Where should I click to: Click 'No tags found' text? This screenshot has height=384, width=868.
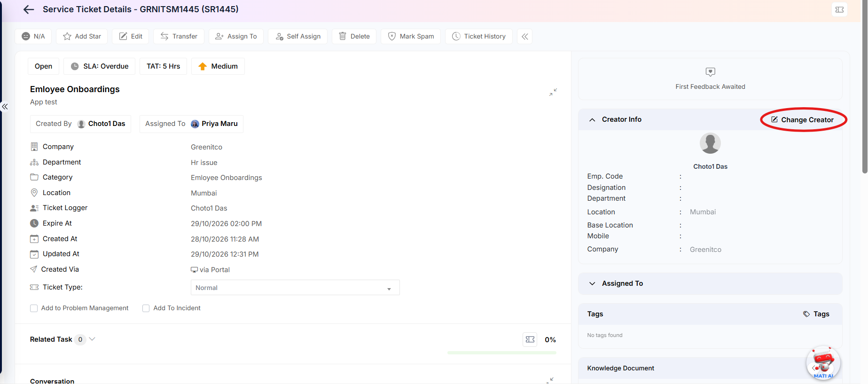tap(604, 335)
